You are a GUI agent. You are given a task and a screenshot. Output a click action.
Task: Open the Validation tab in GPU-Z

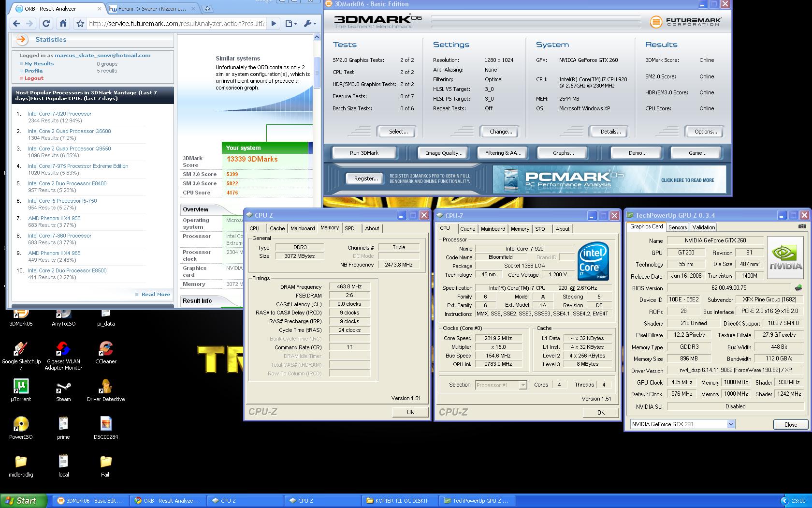(x=704, y=227)
